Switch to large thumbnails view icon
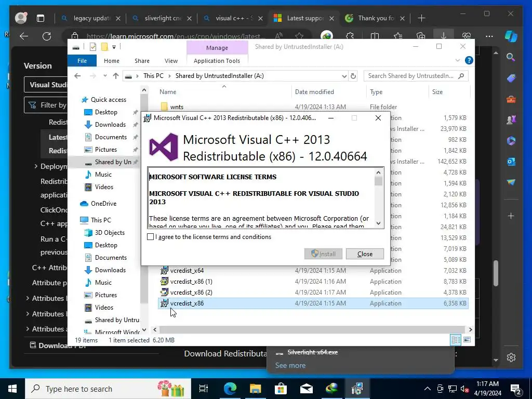Image resolution: width=532 pixels, height=399 pixels. pos(467,340)
